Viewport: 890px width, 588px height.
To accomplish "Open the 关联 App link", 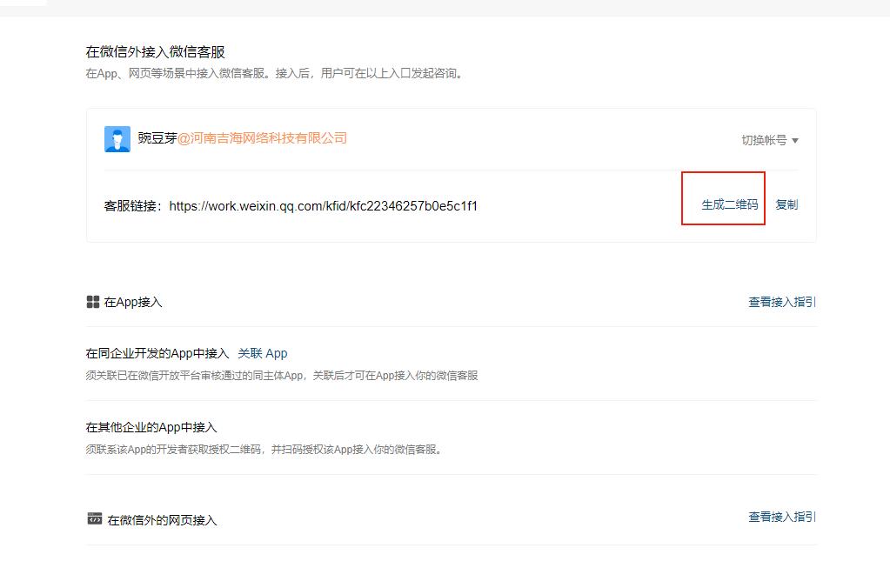I will coord(263,353).
